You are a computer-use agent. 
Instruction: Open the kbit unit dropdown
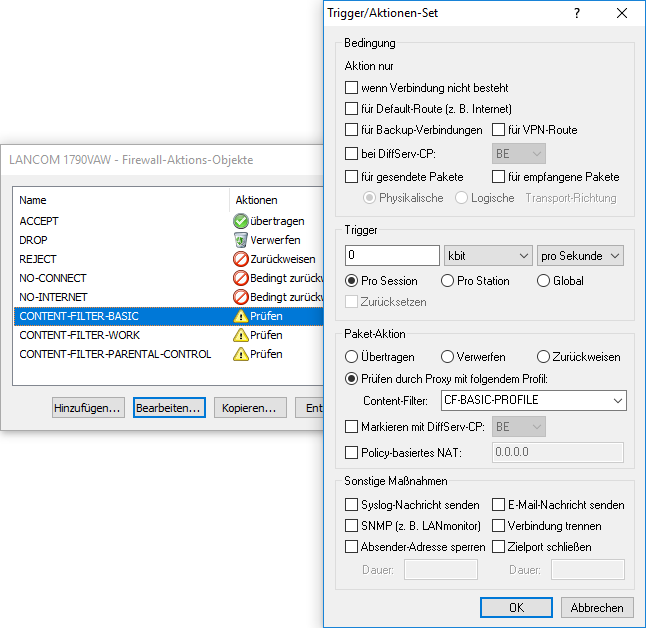pyautogui.click(x=489, y=256)
